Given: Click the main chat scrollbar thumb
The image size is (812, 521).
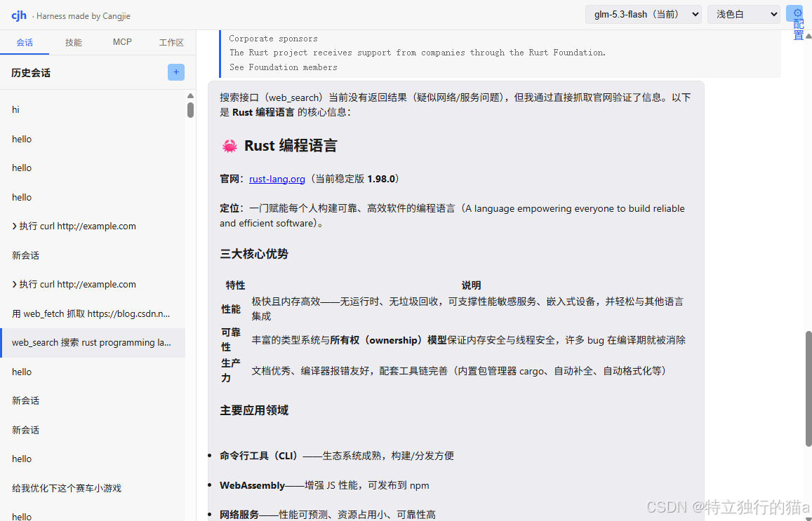Looking at the screenshot, I should 808,388.
